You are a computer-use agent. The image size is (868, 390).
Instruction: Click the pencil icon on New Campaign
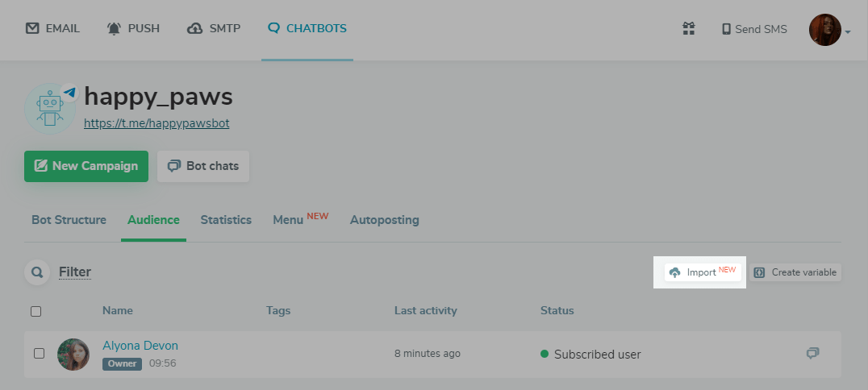point(40,166)
